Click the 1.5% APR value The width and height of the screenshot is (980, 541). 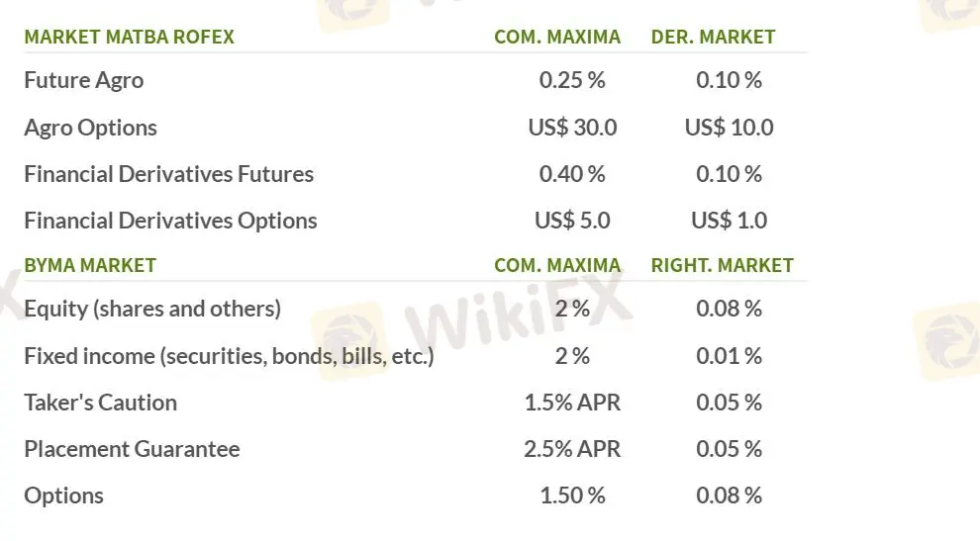(572, 403)
